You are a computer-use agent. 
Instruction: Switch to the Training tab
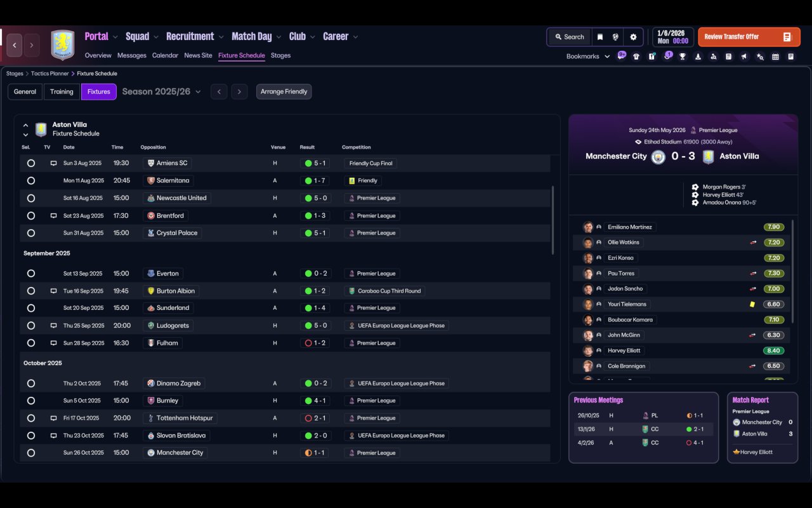[62, 91]
